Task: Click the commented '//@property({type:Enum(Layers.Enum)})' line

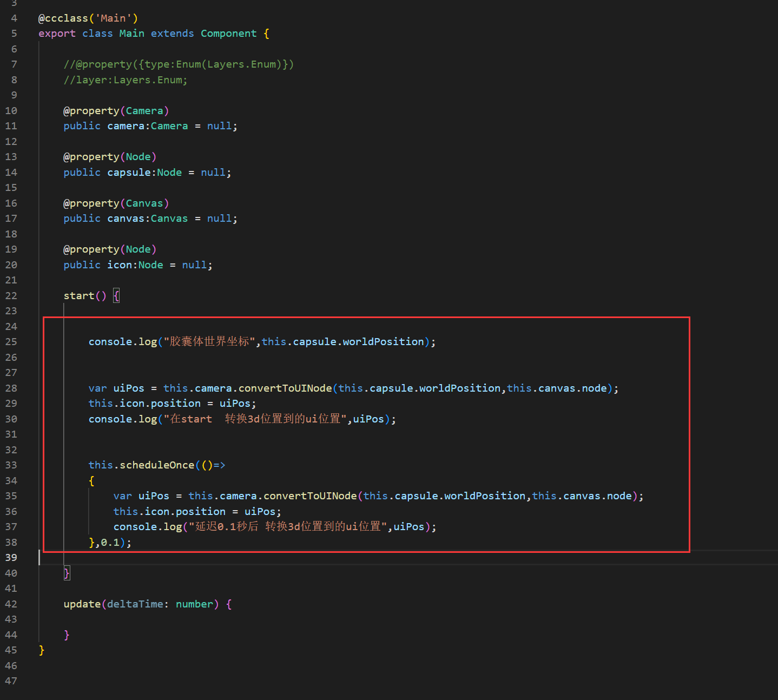Action: (x=179, y=64)
